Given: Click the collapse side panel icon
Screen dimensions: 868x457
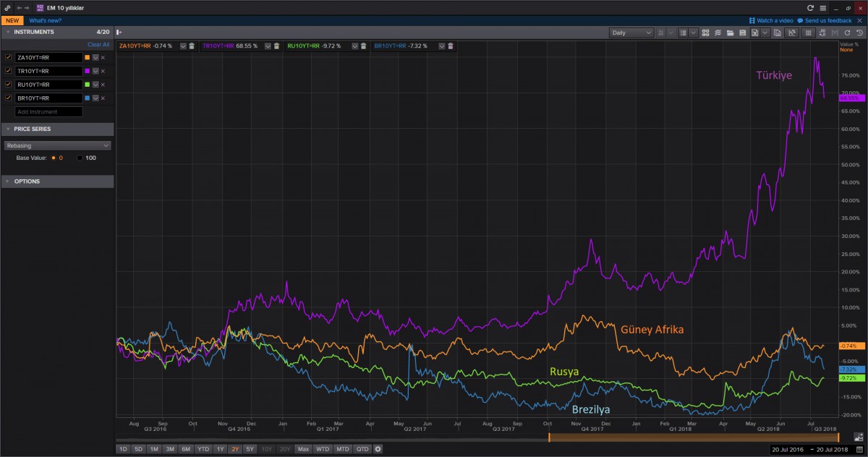Looking at the screenshot, I should 119,33.
